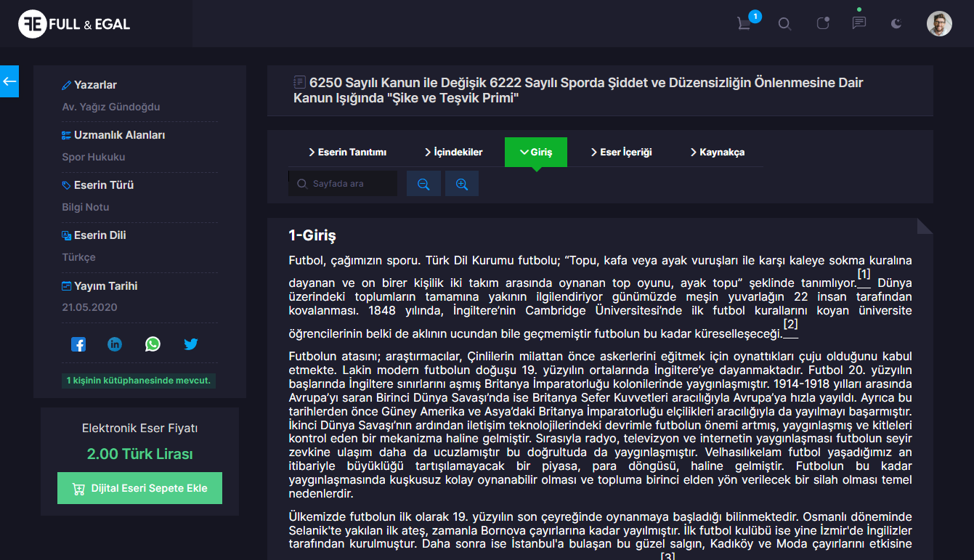The width and height of the screenshot is (974, 560).
Task: Click the blue back arrow button
Action: pos(9,81)
